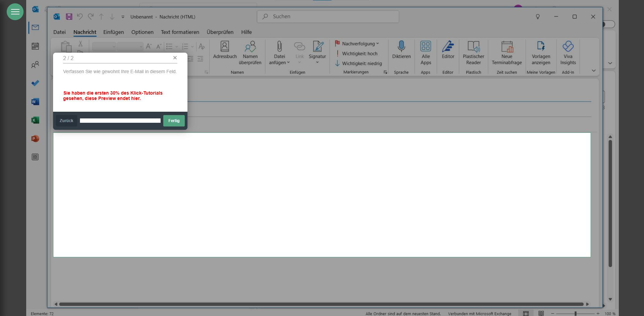Click Namen überprüfen icon
This screenshot has width=644, height=316.
[250, 47]
